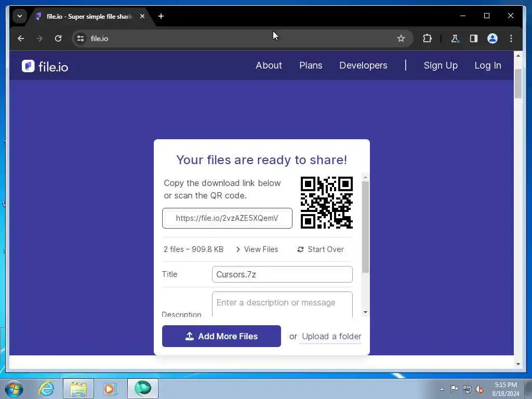Image resolution: width=532 pixels, height=399 pixels.
Task: Click Upload a folder link
Action: pos(331,336)
